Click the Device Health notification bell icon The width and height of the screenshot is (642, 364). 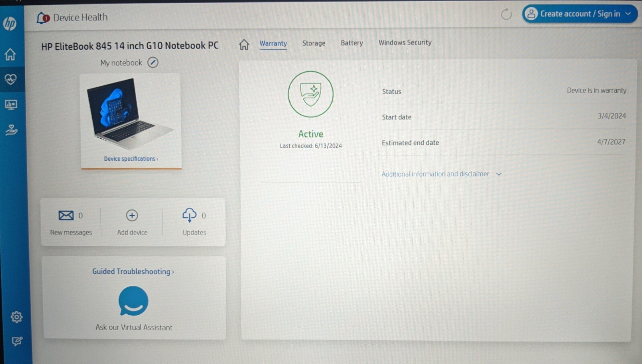43,18
